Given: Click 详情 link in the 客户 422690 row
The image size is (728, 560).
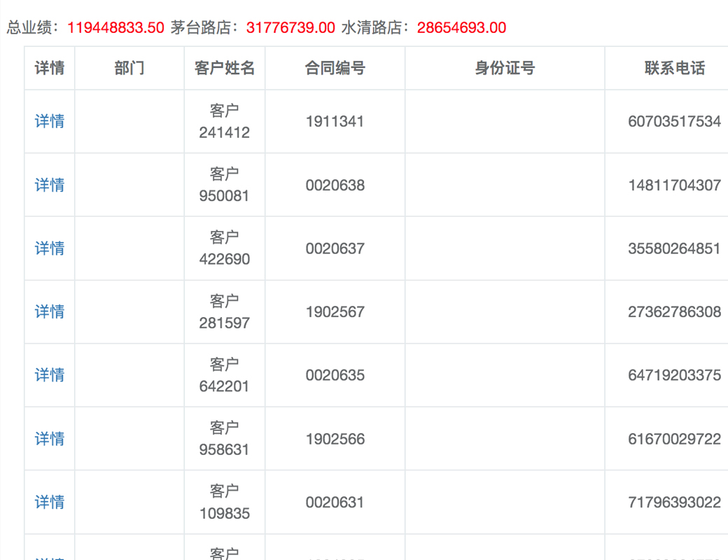Looking at the screenshot, I should [50, 248].
